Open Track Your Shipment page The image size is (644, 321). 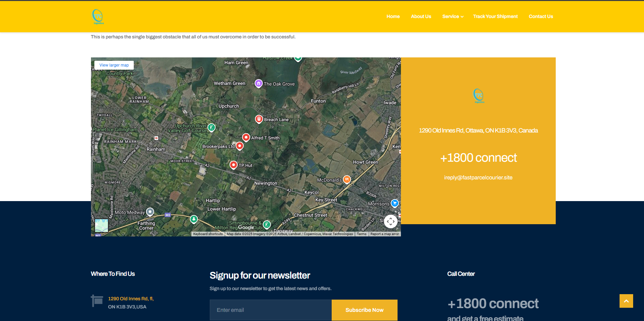[x=495, y=16]
